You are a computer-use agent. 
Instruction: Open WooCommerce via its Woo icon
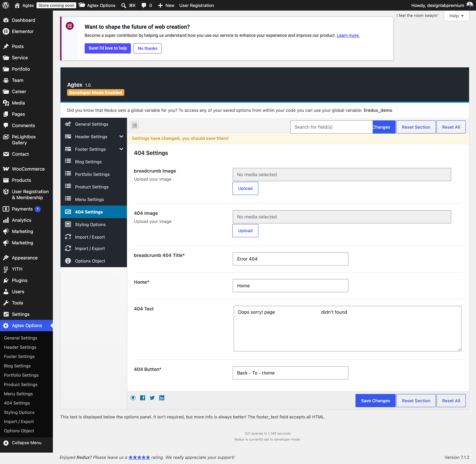pos(6,169)
